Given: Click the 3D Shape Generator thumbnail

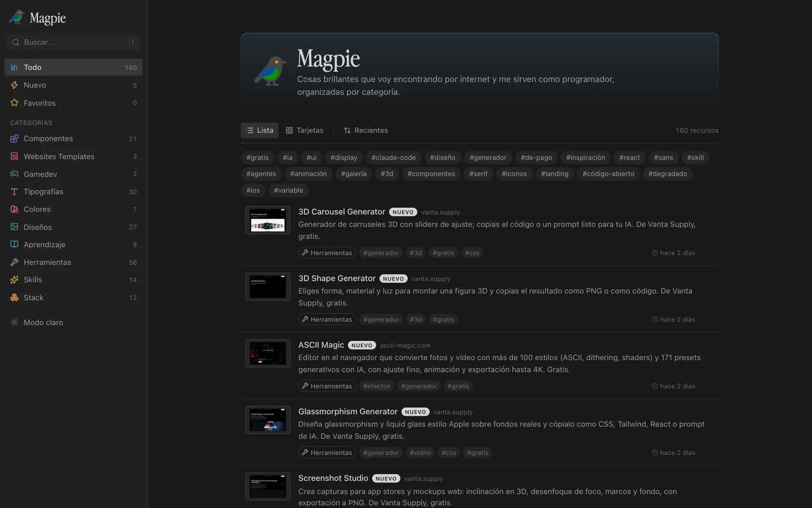Looking at the screenshot, I should coord(268,287).
